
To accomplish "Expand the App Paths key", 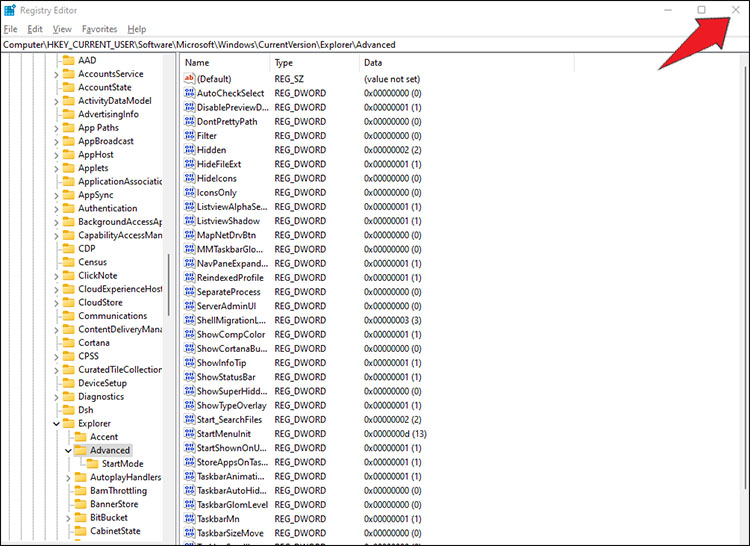I will pyautogui.click(x=56, y=128).
